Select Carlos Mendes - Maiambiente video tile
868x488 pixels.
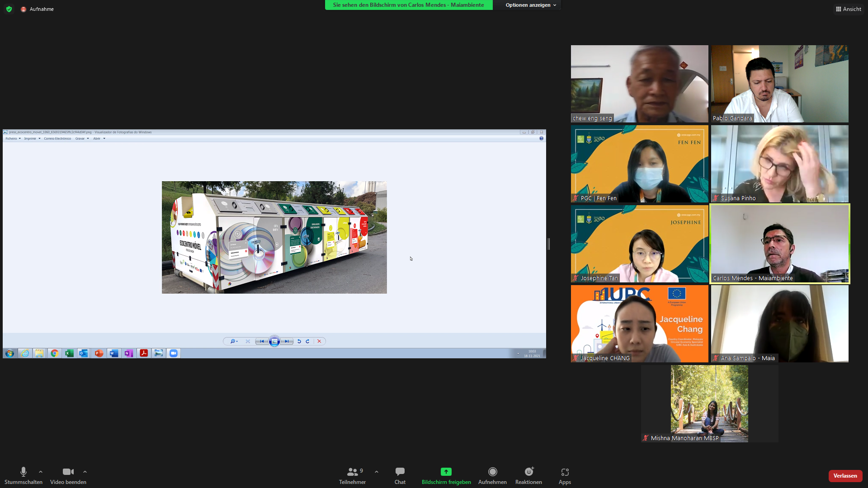pos(779,244)
